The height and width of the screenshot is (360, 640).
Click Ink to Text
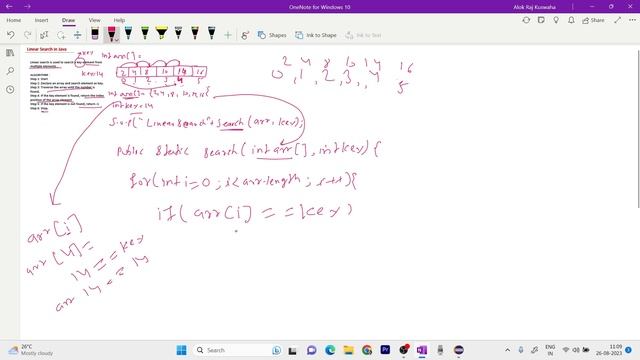pos(363,35)
